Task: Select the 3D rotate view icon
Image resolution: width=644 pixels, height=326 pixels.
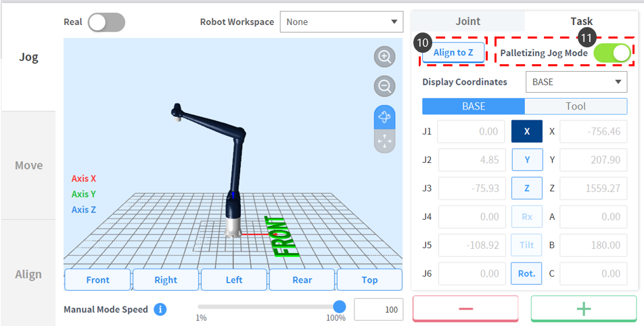Action: click(385, 117)
